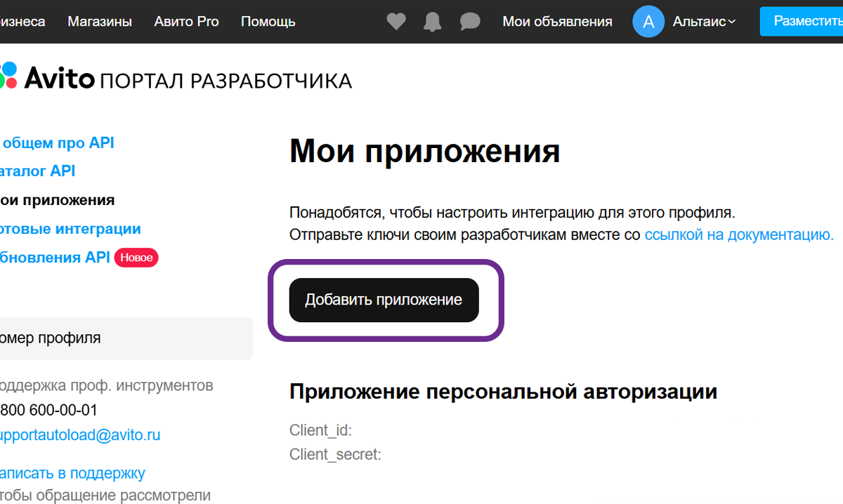The width and height of the screenshot is (843, 504).
Task: Select Готовые интеграции in sidebar
Action: click(70, 229)
